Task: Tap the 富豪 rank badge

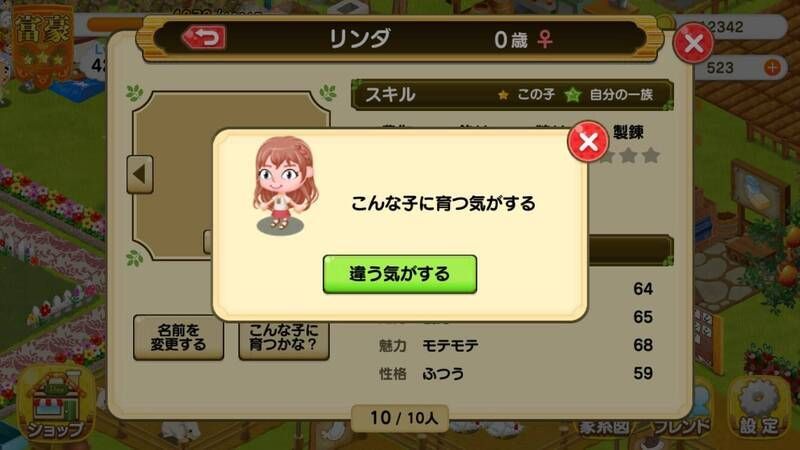Action: (x=43, y=41)
